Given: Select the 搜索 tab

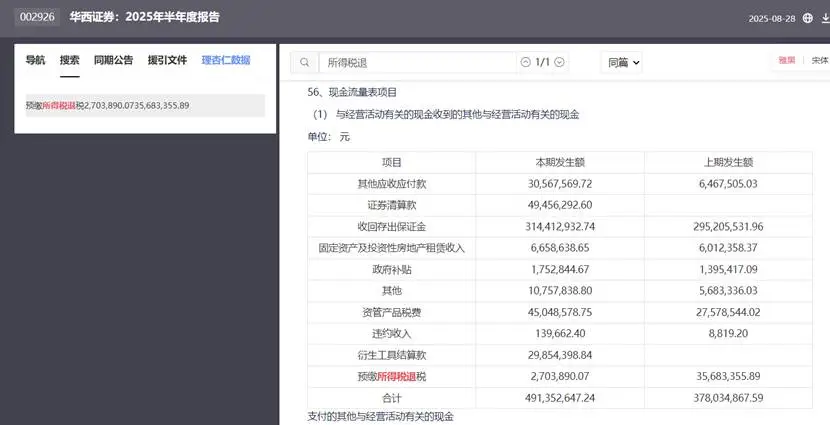Looking at the screenshot, I should [69, 60].
